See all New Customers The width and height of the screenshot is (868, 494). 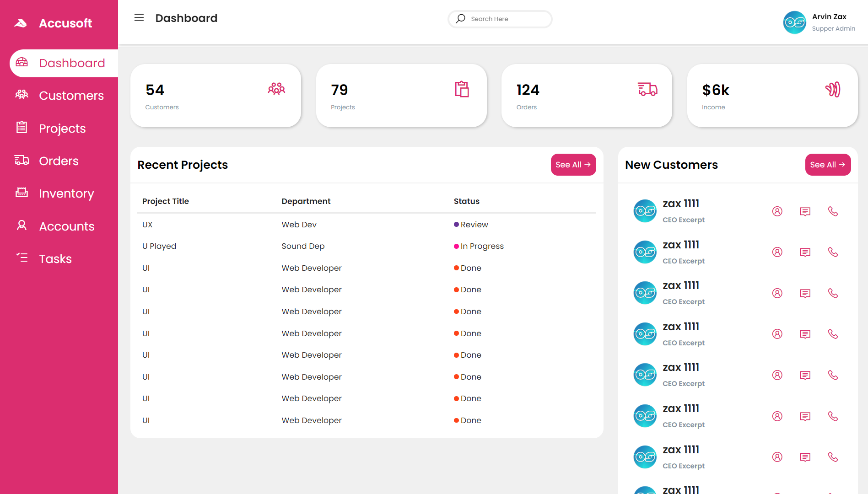[827, 165]
